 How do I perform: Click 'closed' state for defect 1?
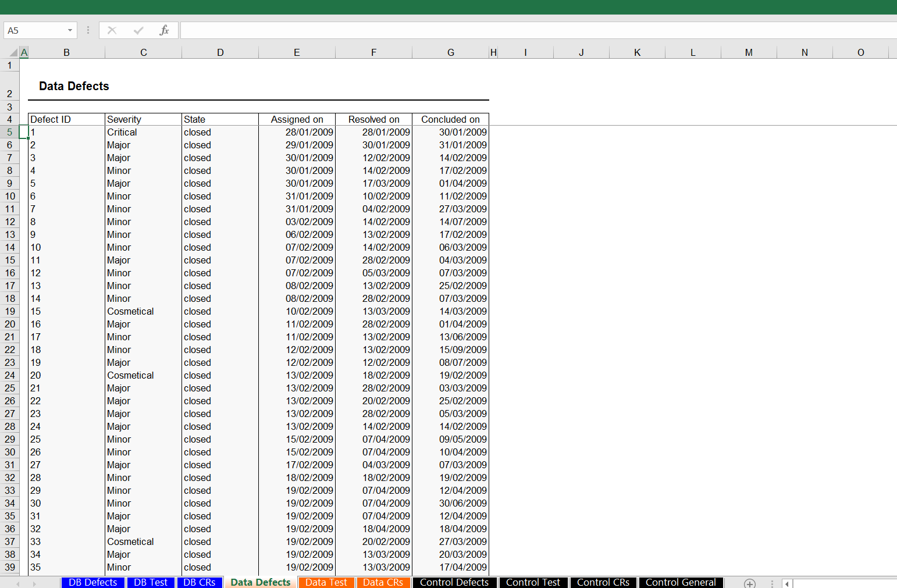click(220, 132)
